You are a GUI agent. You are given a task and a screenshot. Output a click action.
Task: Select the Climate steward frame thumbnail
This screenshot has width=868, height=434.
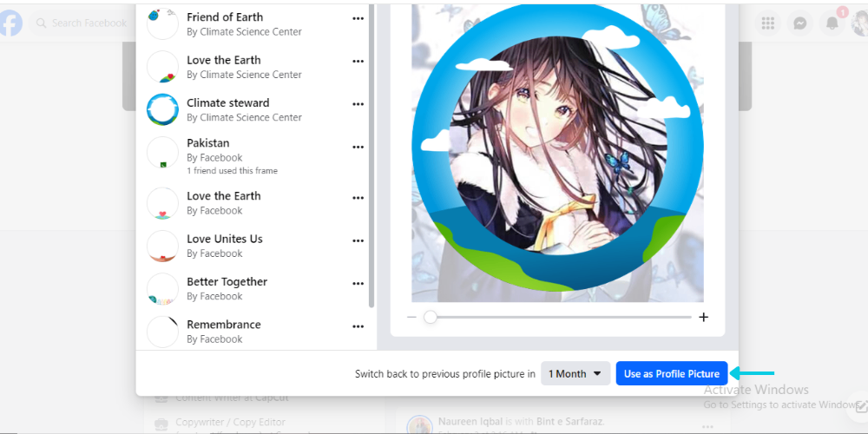pos(163,109)
